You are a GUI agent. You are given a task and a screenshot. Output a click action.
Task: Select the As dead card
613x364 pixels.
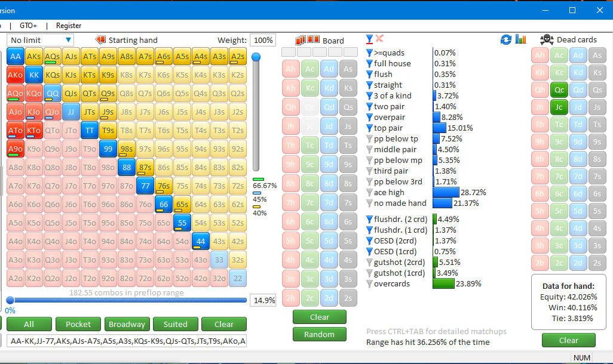point(597,55)
